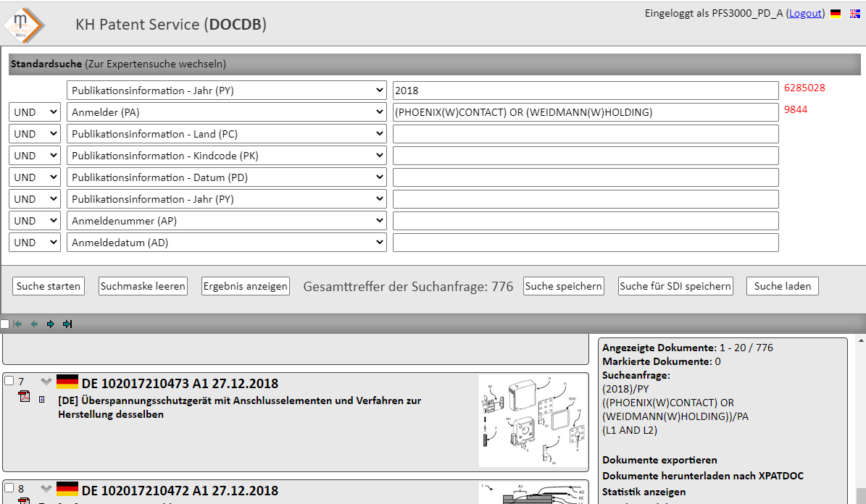Click title DE 102017210472 A1 27.12.2018

pos(180,490)
